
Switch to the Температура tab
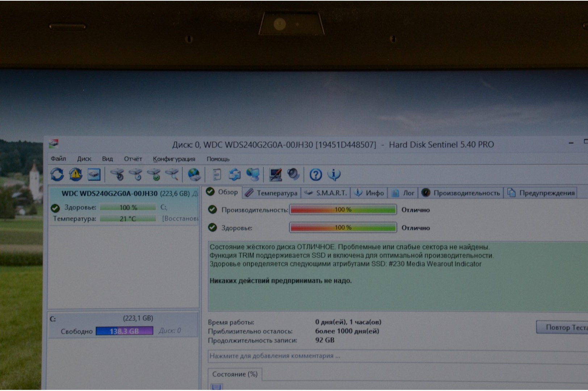[271, 193]
